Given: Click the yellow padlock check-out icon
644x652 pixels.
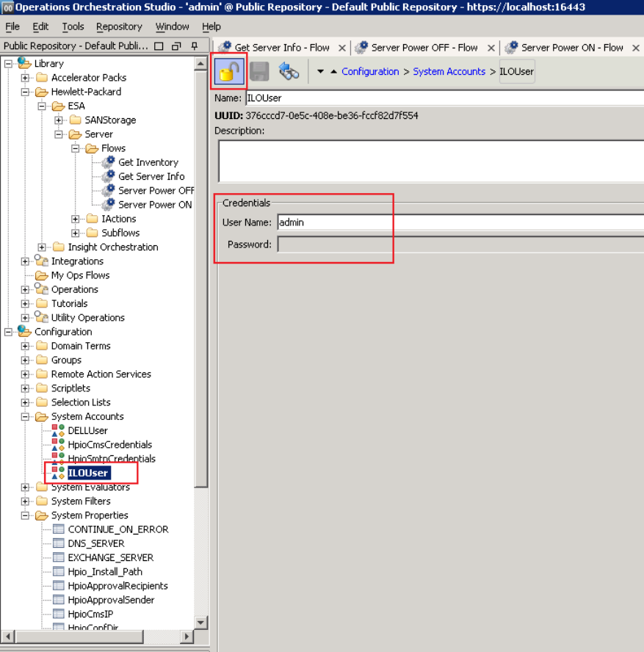Looking at the screenshot, I should pyautogui.click(x=229, y=72).
